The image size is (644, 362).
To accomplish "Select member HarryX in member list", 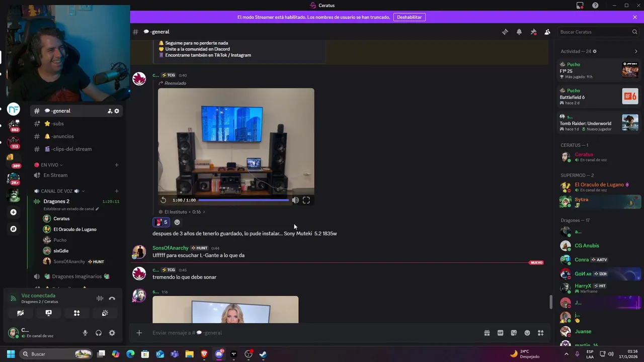I will 599,288.
